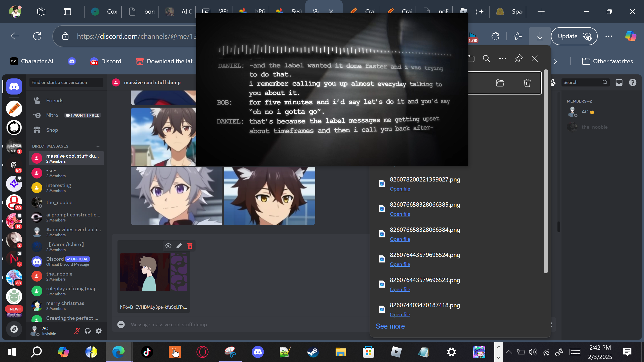Create a new DM with plus icon
Viewport: 644px width, 362px height.
point(98,146)
